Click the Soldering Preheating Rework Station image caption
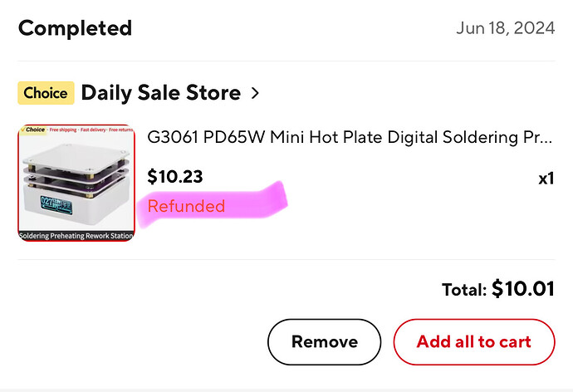This screenshot has height=392, width=573. pyautogui.click(x=76, y=235)
